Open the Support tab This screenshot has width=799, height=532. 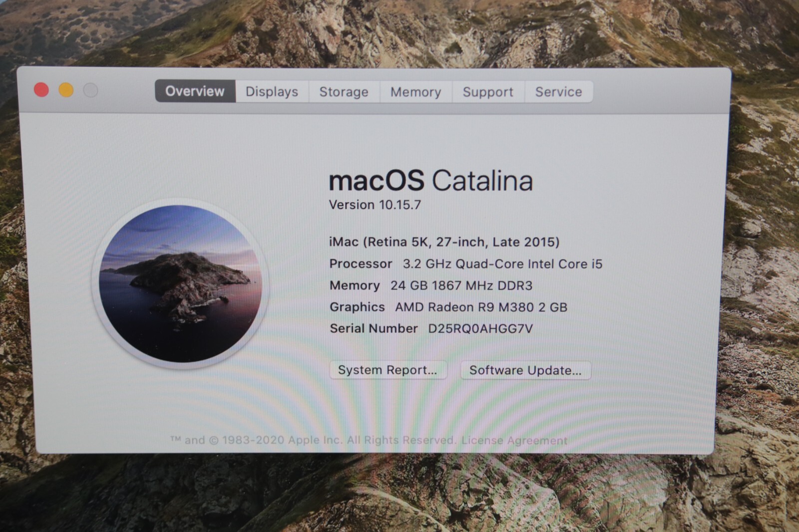click(488, 92)
